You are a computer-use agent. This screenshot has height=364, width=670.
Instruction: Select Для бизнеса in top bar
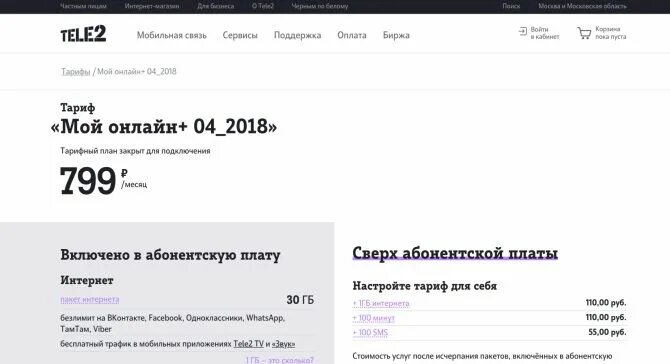tap(216, 6)
